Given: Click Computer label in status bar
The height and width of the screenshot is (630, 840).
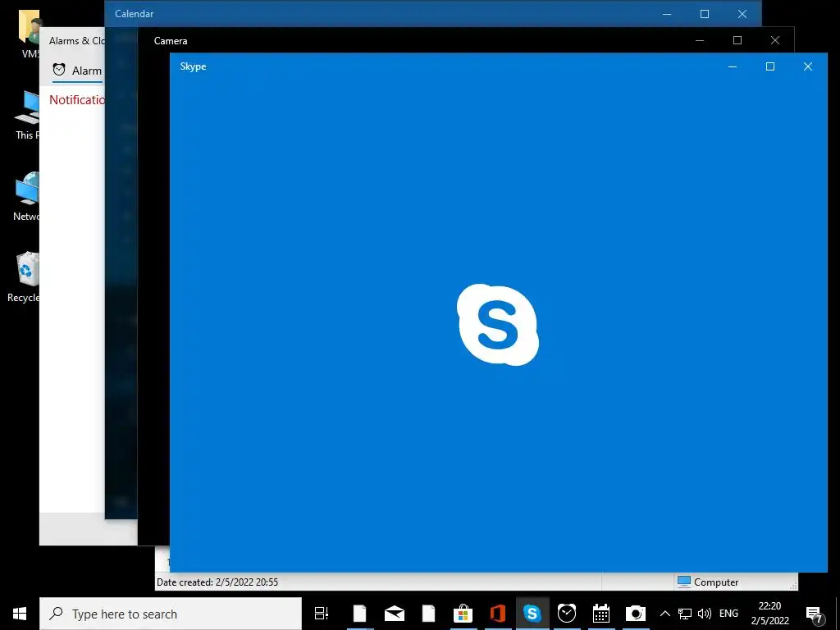Looking at the screenshot, I should pos(715,582).
